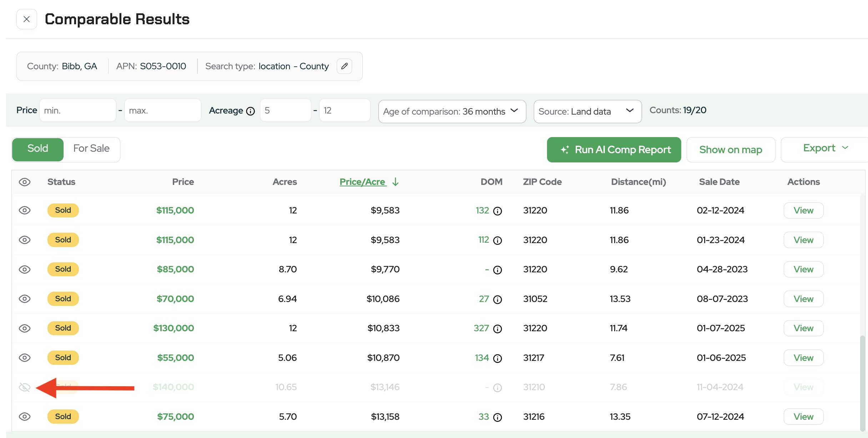Switch to the For Sale tab
Image resolution: width=868 pixels, height=438 pixels.
point(91,148)
